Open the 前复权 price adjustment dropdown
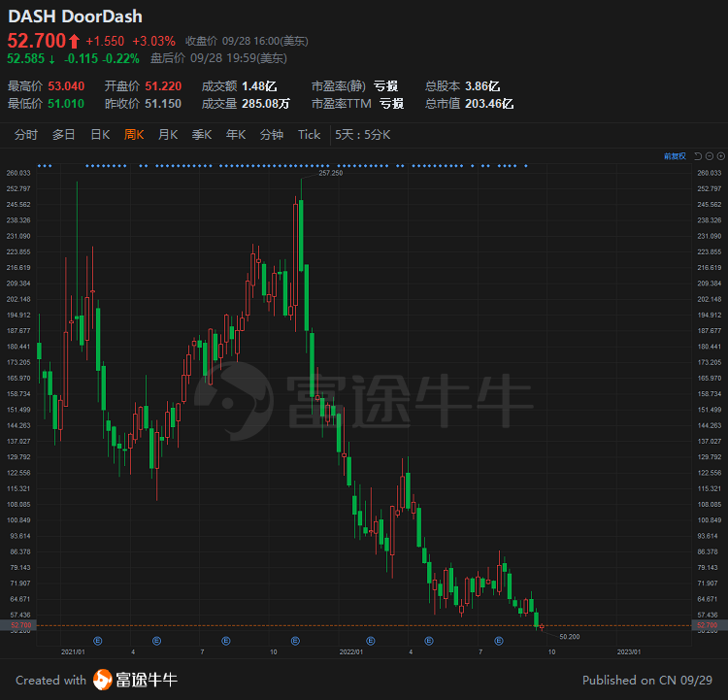The image size is (728, 700). 675,156
